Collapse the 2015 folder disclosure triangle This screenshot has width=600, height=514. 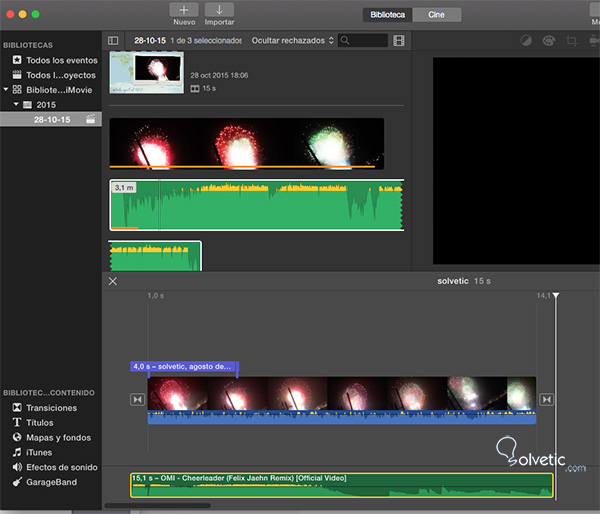click(x=17, y=104)
